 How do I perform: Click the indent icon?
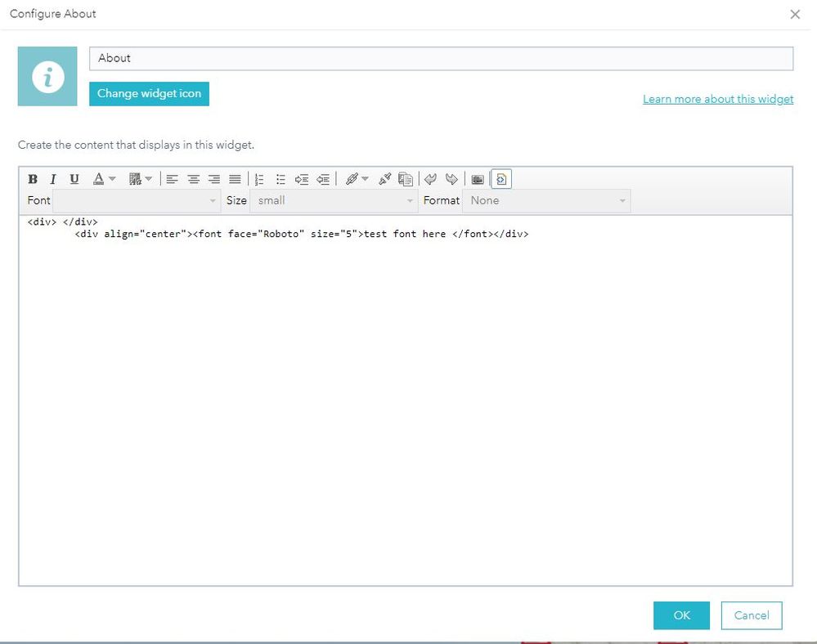pos(302,179)
